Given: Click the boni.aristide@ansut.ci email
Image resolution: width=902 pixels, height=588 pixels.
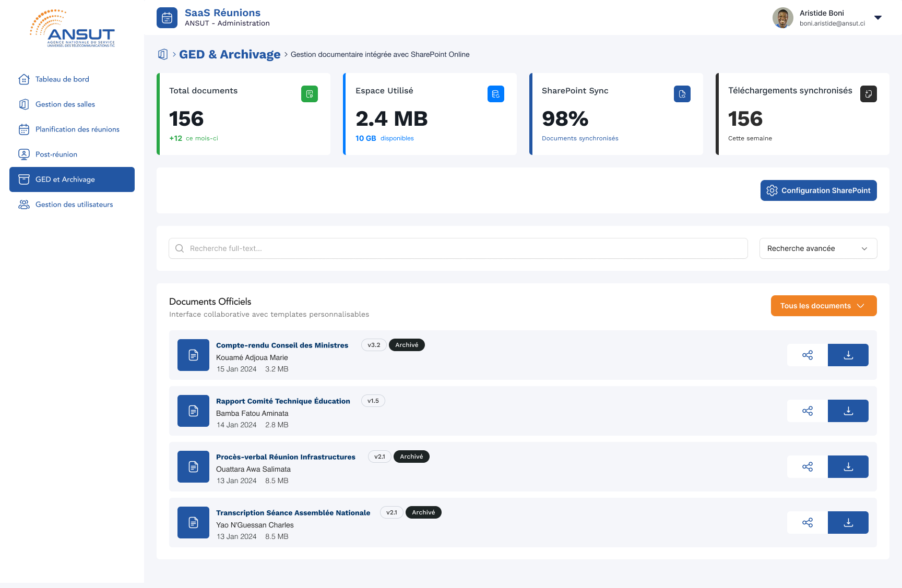Looking at the screenshot, I should pyautogui.click(x=832, y=23).
